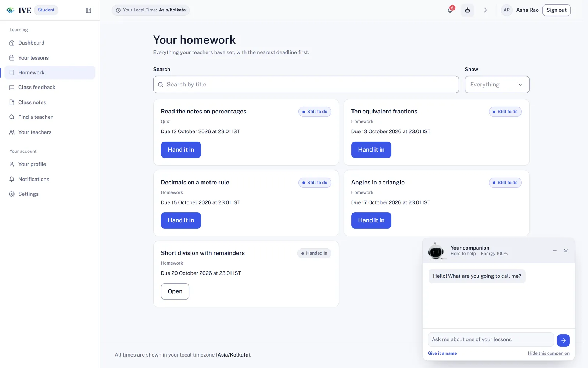
Task: Expand the Show filter dropdown
Action: (x=497, y=85)
